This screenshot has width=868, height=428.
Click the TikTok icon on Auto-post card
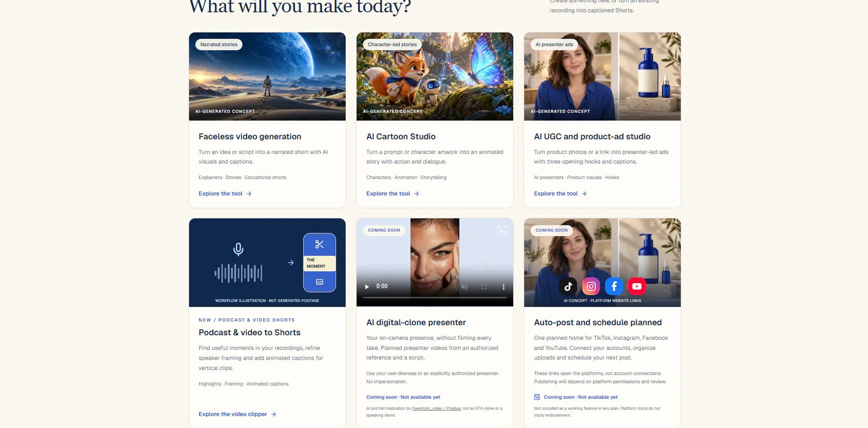pos(568,286)
